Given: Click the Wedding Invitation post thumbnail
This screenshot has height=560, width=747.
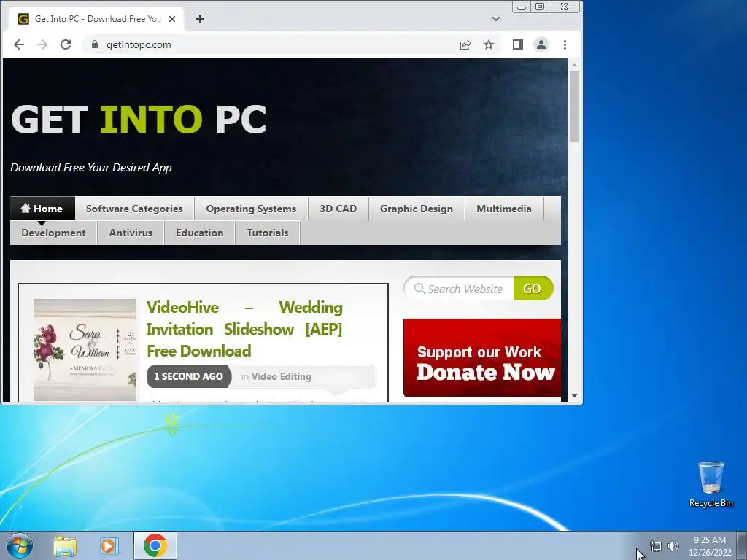Looking at the screenshot, I should point(85,350).
